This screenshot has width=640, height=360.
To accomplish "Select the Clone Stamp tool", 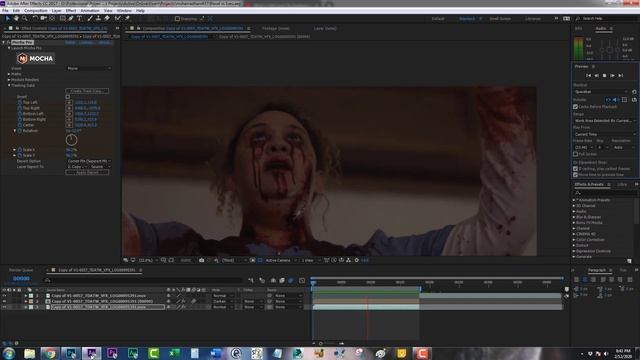I will (98, 18).
